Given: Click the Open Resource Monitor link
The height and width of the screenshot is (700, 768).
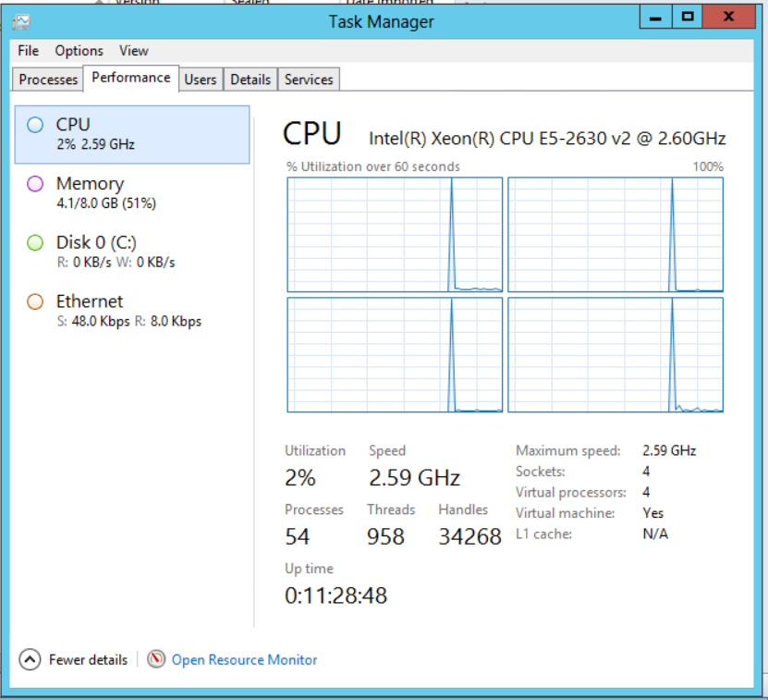Looking at the screenshot, I should [244, 659].
